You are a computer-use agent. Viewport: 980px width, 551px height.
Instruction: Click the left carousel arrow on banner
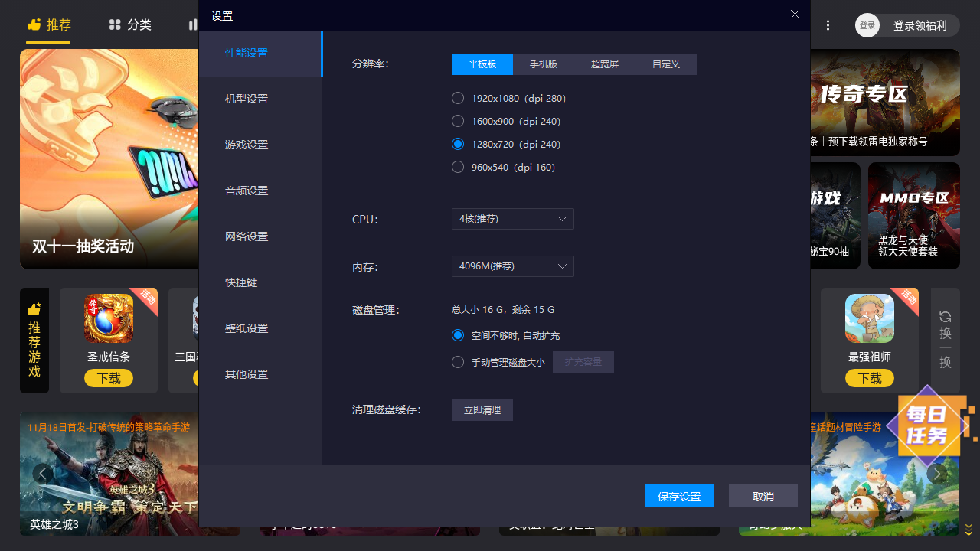pyautogui.click(x=43, y=474)
